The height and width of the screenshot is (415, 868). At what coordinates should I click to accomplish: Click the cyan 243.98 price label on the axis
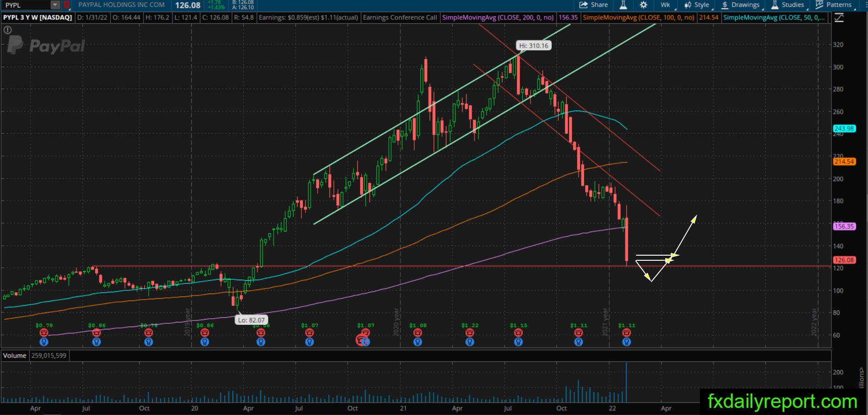pos(844,129)
